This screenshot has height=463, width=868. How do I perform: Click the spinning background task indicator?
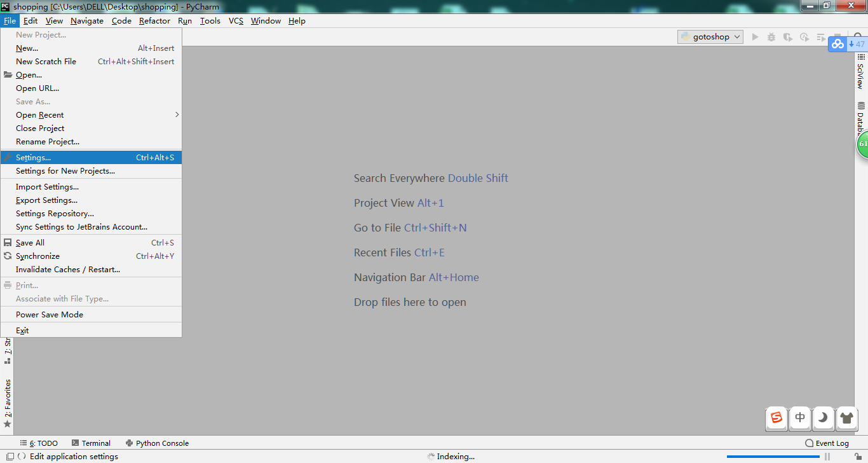click(22, 456)
